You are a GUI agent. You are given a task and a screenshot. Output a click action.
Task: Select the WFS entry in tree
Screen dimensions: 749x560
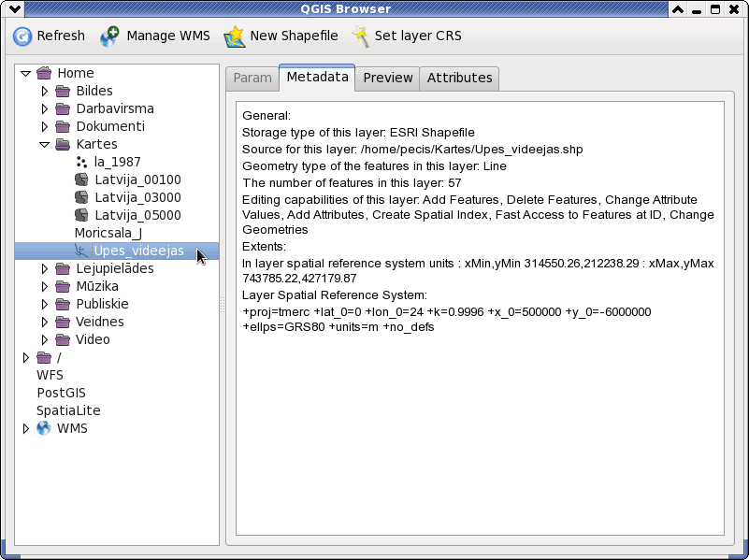(50, 375)
